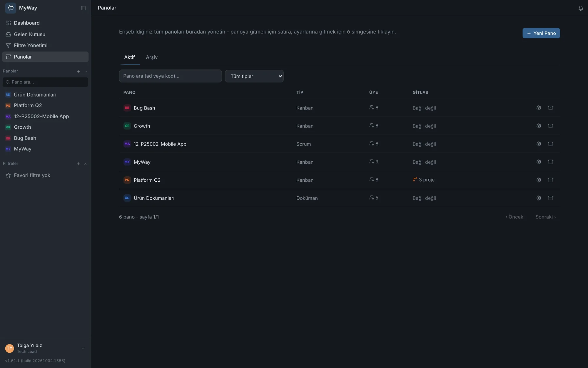
Task: Open the Tüm tipler type dropdown
Action: (x=254, y=76)
